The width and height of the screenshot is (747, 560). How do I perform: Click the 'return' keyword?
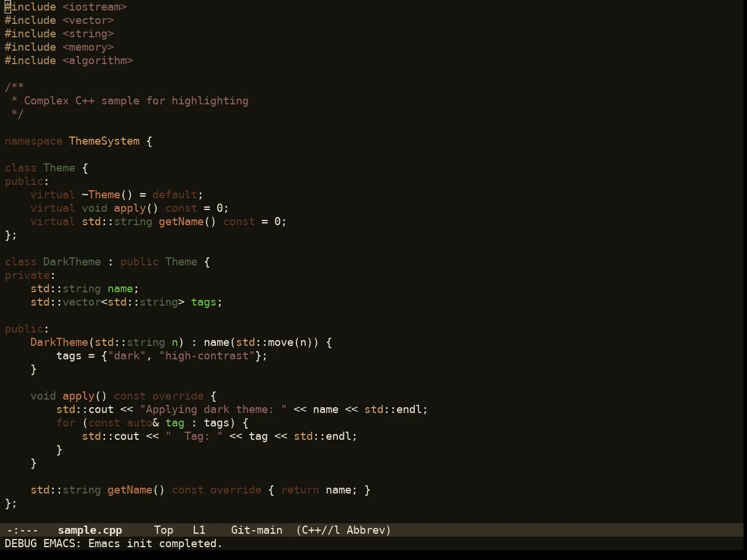click(x=300, y=490)
